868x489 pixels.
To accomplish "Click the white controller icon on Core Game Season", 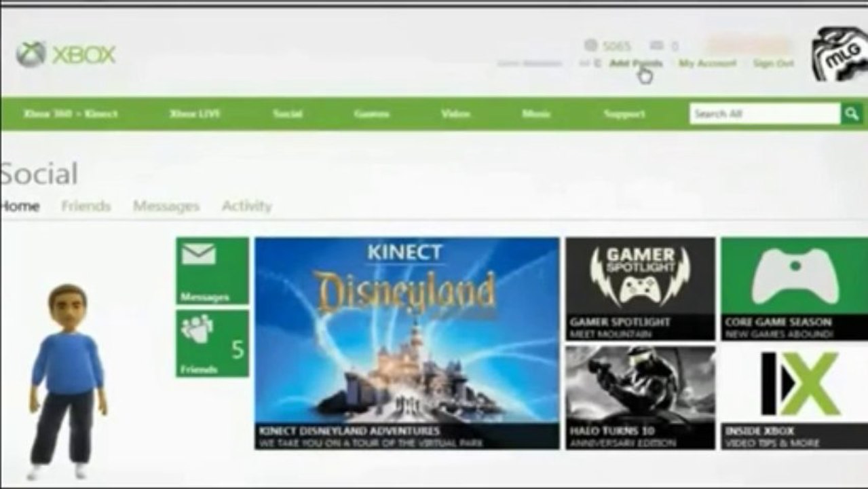I will pos(795,276).
